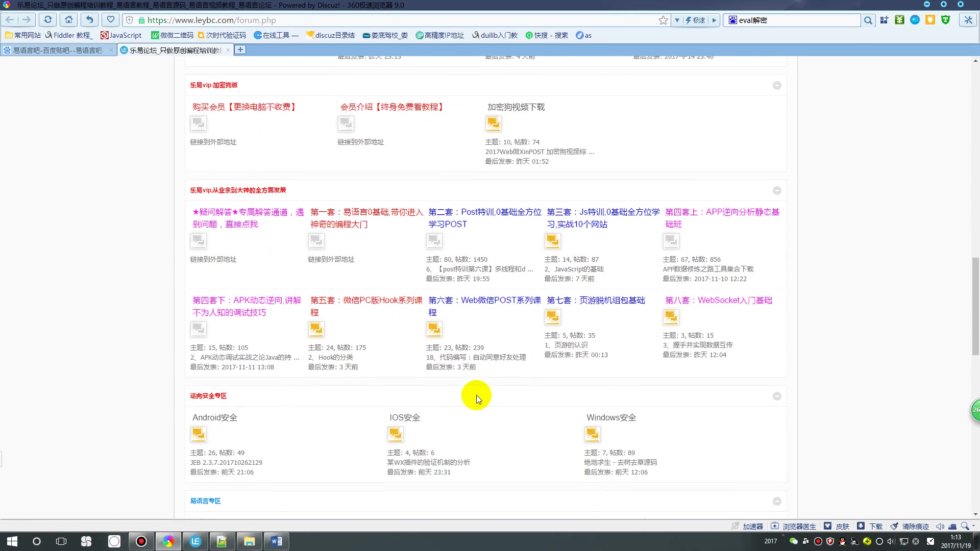Open new tab with plus button
Viewport: 980px width, 551px height.
[240, 49]
